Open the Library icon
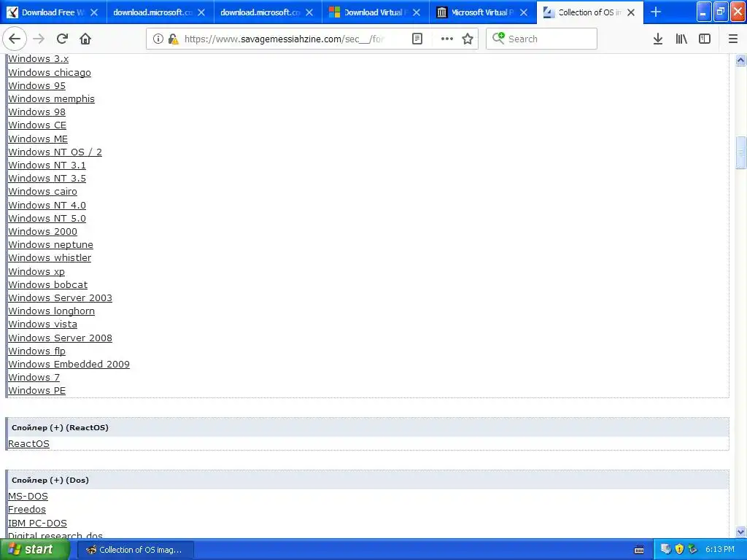The image size is (747, 560). (681, 39)
